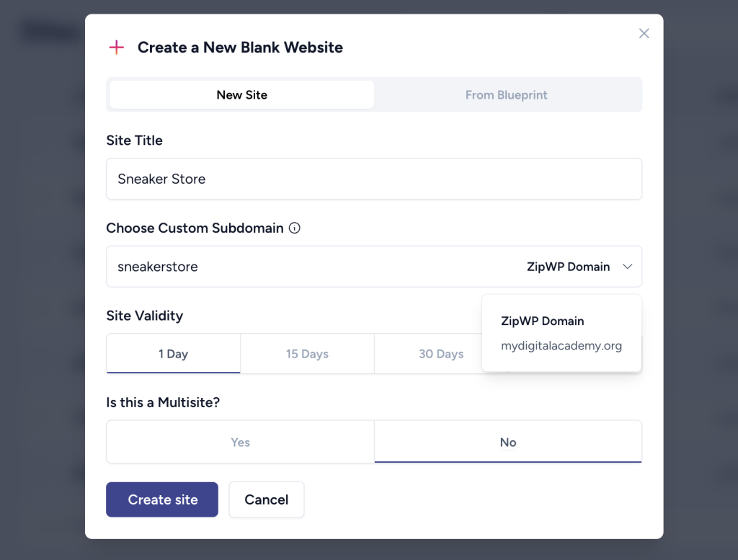Cancel the new website creation
Viewport: 738px width, 560px height.
[266, 500]
